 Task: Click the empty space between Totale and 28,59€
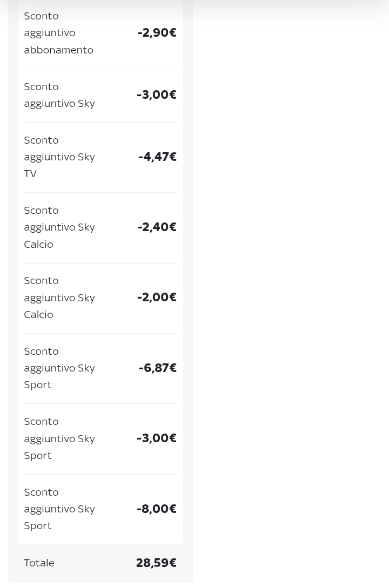click(x=95, y=563)
